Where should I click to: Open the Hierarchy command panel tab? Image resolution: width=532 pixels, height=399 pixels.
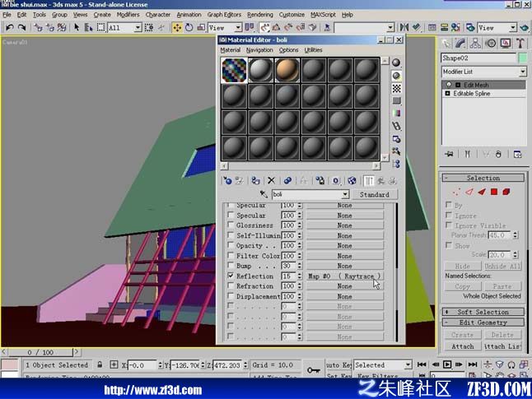click(475, 43)
